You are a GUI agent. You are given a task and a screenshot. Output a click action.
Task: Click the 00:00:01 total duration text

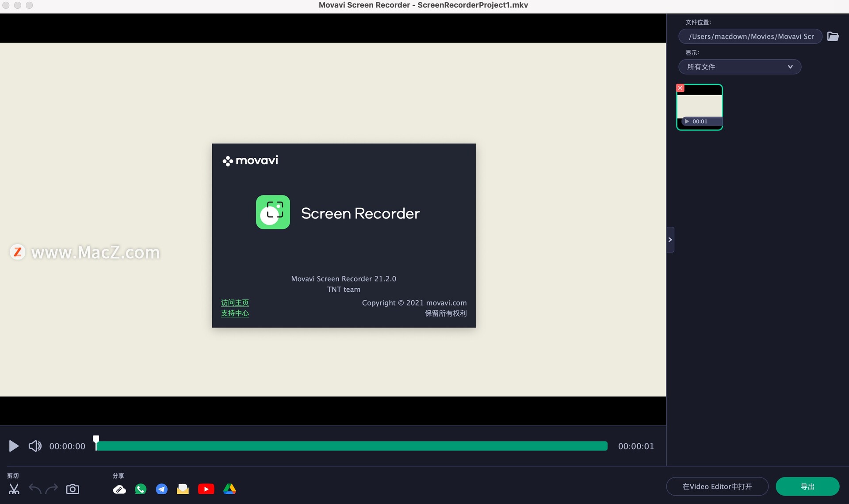(636, 446)
